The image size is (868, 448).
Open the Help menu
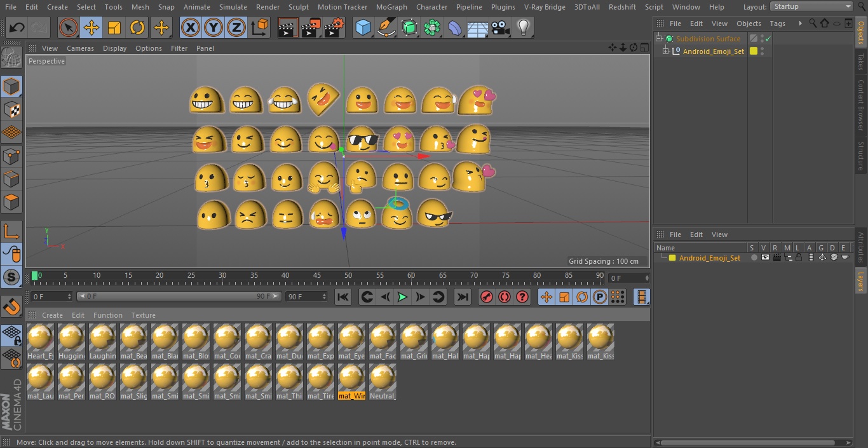click(x=716, y=7)
